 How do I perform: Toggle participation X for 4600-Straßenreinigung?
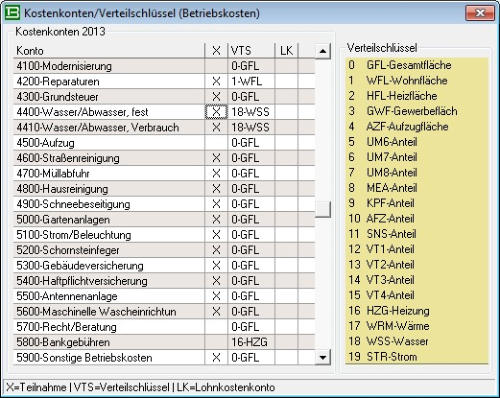coord(216,158)
